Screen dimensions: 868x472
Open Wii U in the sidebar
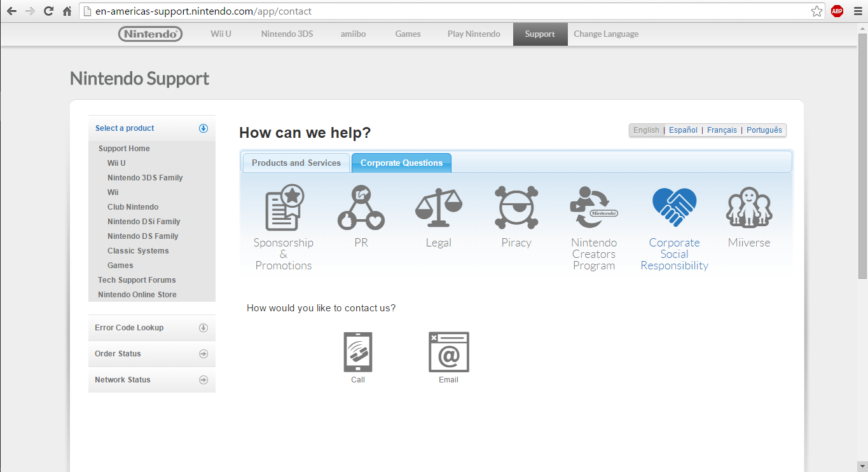[116, 163]
